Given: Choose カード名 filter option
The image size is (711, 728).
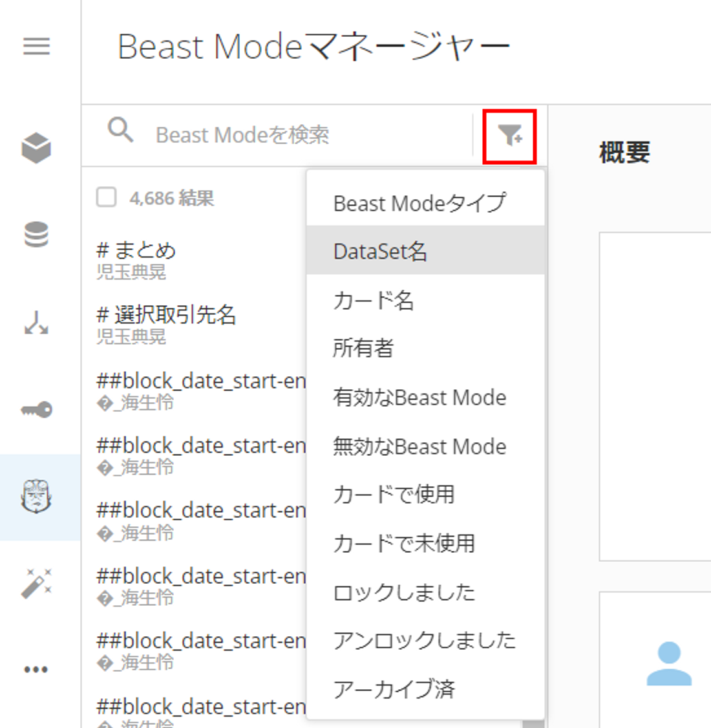Looking at the screenshot, I should [425, 299].
